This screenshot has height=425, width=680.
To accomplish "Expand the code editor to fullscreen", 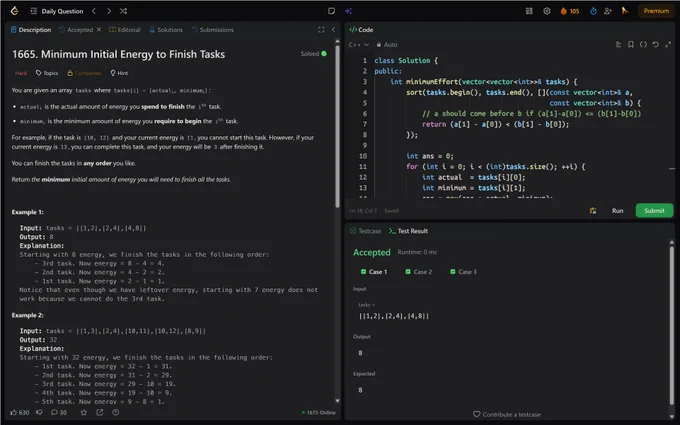I will pyautogui.click(x=668, y=44).
